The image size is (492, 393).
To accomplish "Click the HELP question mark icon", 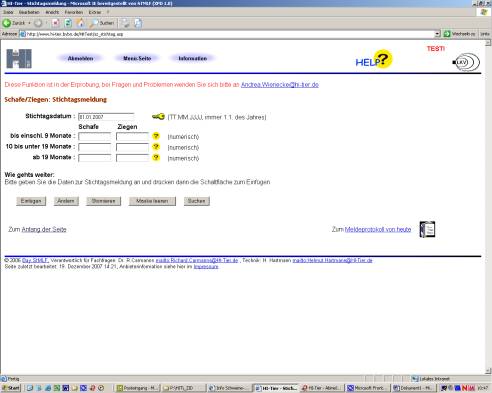I will 374,59.
